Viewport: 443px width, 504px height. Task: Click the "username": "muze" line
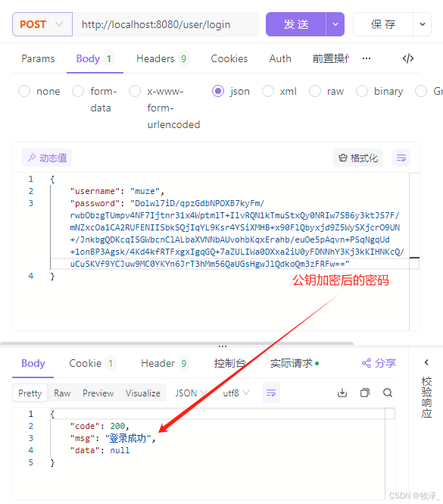click(x=117, y=191)
